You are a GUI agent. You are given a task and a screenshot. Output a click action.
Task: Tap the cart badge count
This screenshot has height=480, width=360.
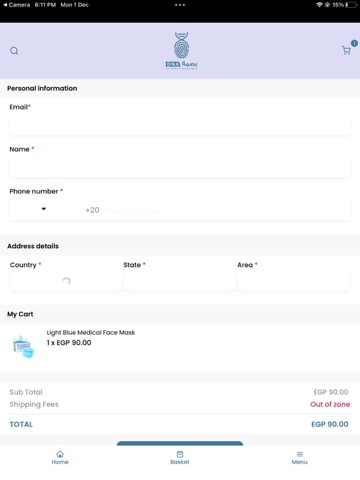coord(354,43)
